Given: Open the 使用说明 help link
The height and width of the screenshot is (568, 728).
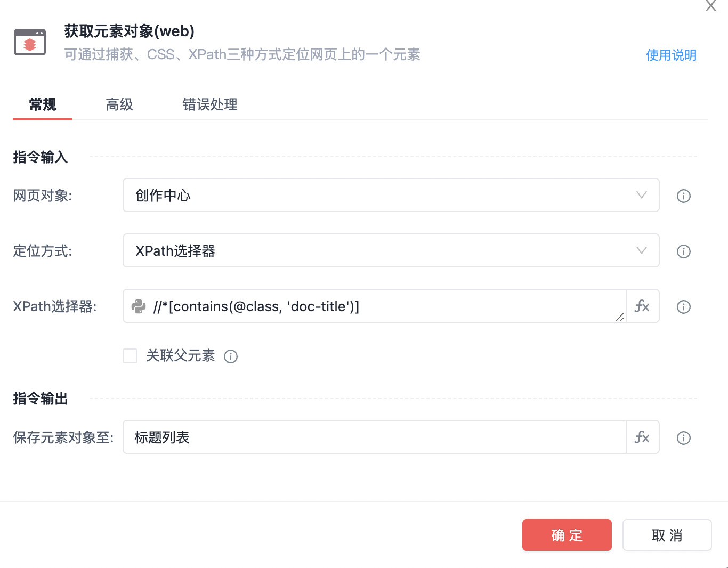Looking at the screenshot, I should click(671, 55).
